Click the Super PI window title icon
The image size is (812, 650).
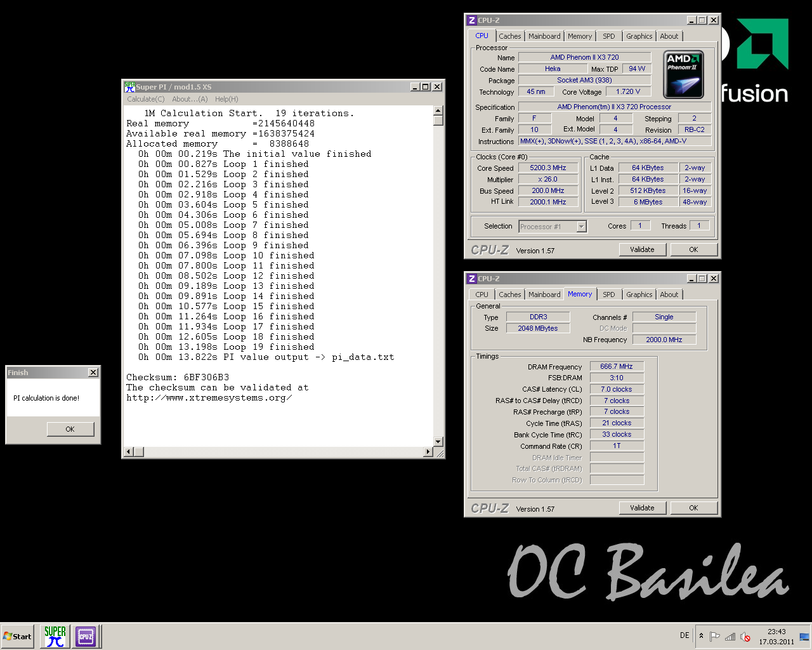129,87
